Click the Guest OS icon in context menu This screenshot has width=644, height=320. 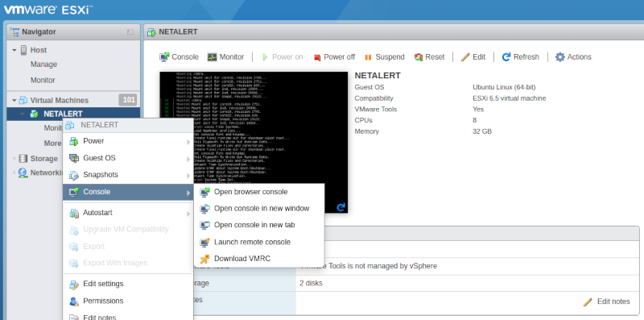point(74,158)
